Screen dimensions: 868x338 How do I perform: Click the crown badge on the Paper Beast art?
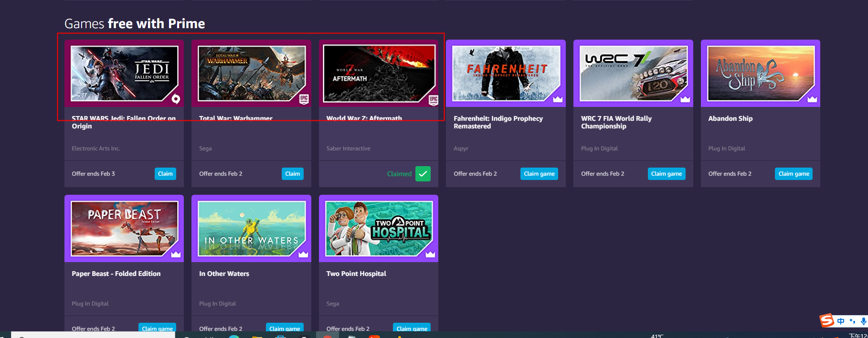coord(176,254)
